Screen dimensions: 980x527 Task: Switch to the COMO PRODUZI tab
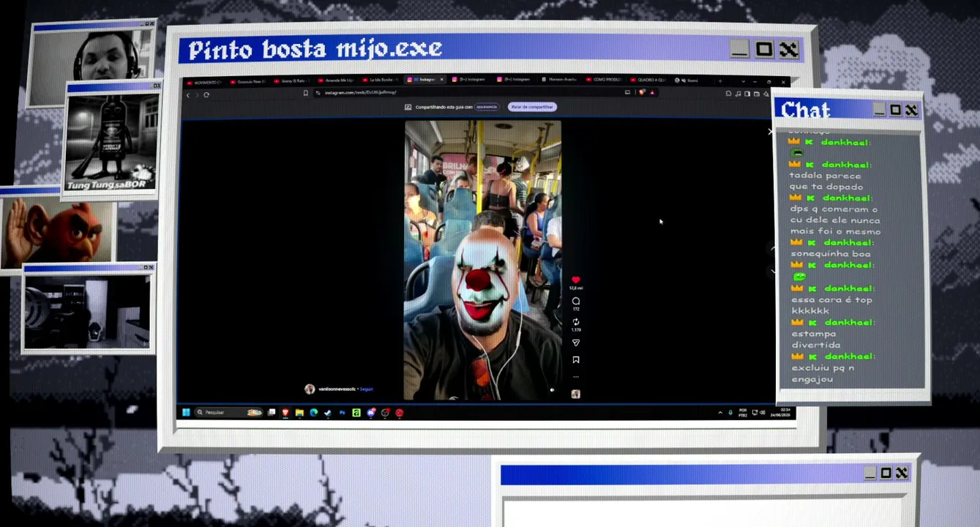604,80
